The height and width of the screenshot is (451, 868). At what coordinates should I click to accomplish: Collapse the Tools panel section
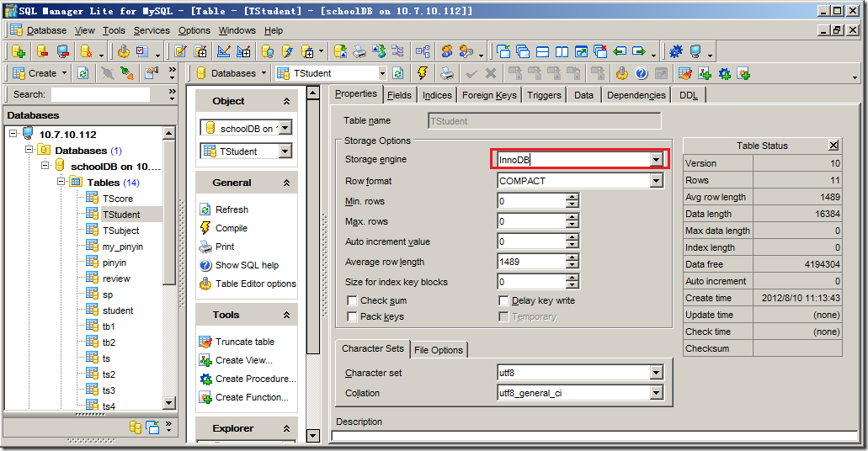[x=287, y=315]
